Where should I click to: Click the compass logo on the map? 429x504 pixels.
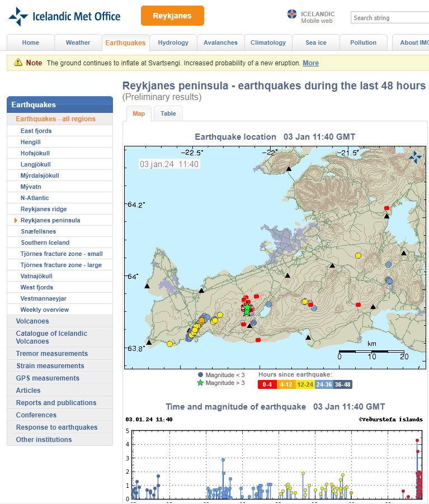click(x=415, y=157)
